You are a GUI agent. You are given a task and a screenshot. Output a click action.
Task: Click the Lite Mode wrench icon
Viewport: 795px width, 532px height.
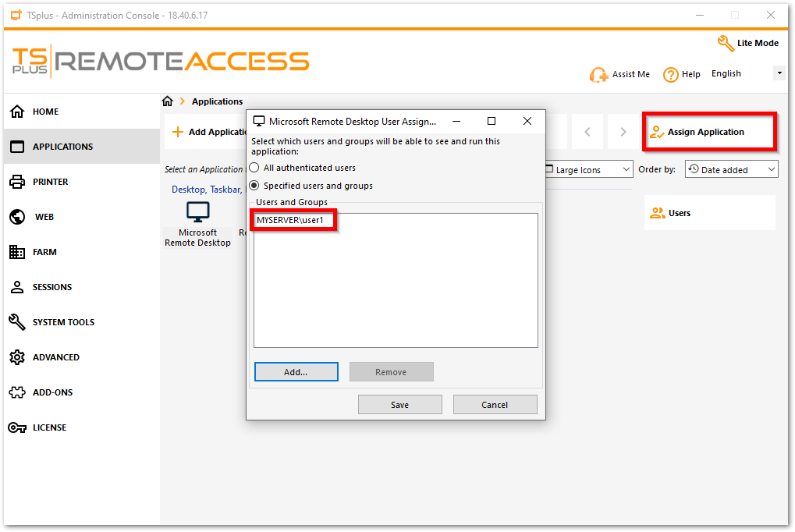[725, 43]
